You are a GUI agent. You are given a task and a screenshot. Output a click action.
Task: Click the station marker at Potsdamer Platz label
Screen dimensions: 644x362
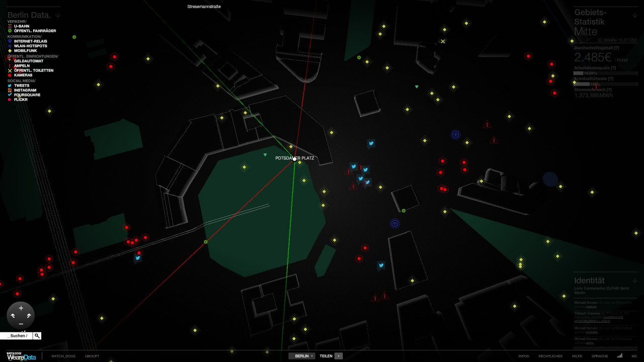pyautogui.click(x=294, y=159)
